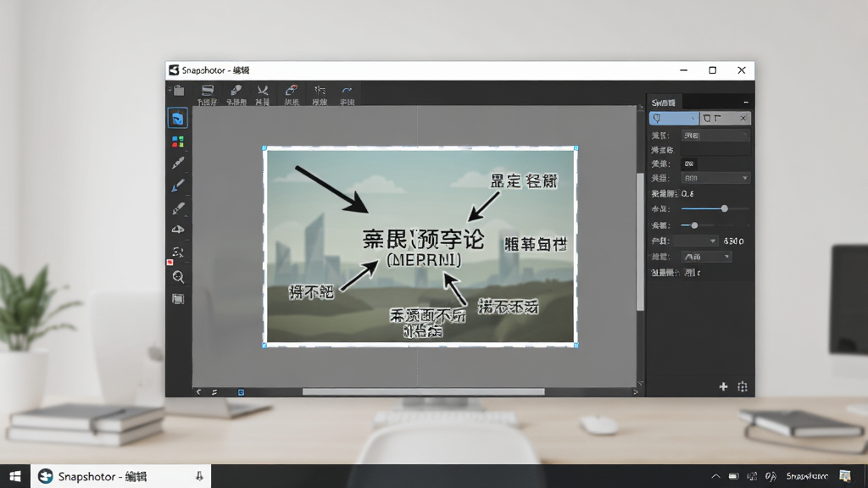868x488 pixels.
Task: Open the first row dropdown in properties panel
Action: 715,136
